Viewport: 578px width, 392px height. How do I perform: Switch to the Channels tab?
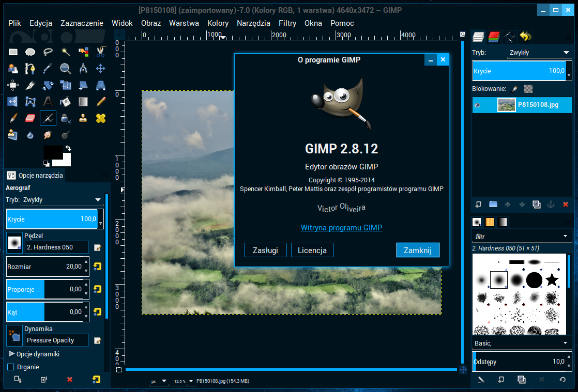pyautogui.click(x=494, y=37)
